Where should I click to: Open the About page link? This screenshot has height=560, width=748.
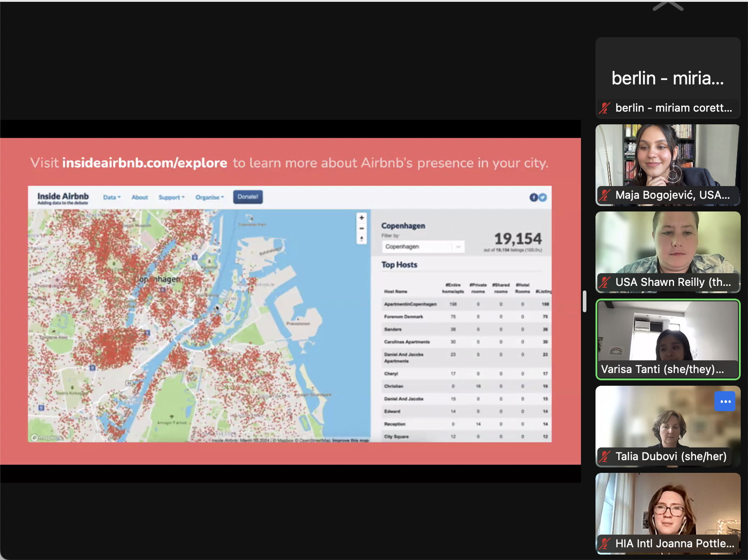click(x=140, y=197)
